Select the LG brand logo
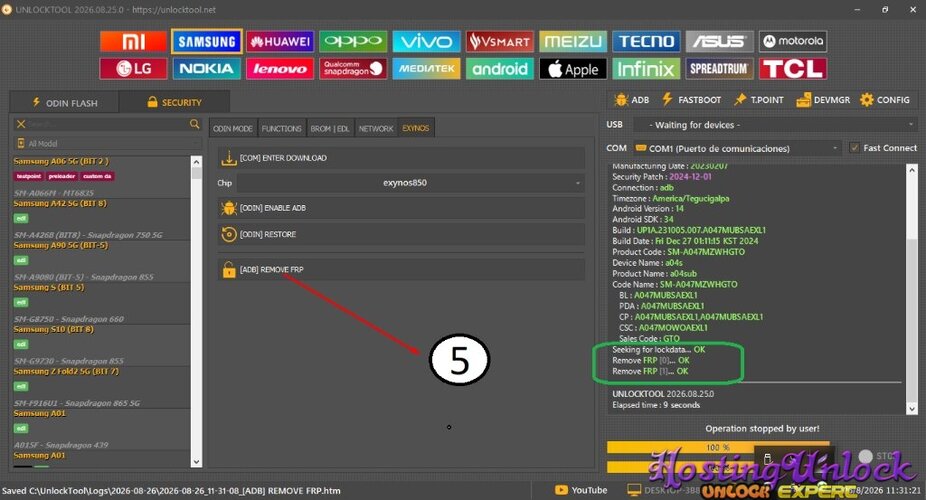 click(133, 68)
